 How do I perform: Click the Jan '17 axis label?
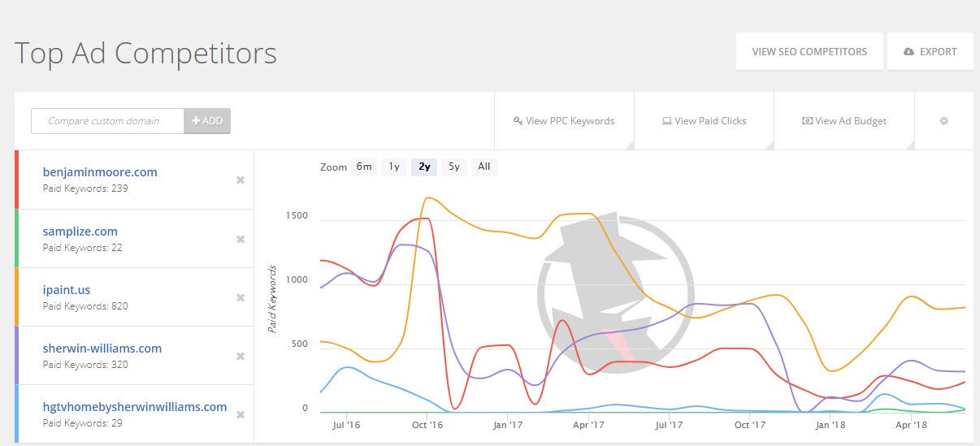click(508, 424)
